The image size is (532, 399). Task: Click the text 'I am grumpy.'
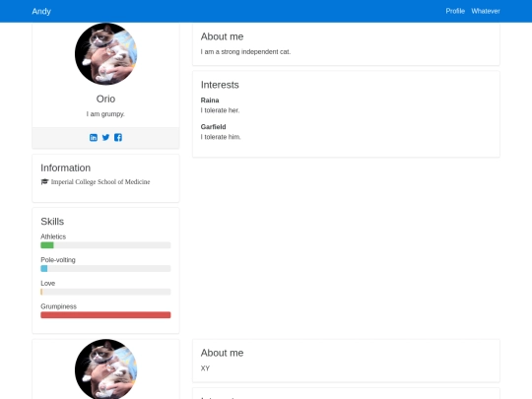(105, 114)
